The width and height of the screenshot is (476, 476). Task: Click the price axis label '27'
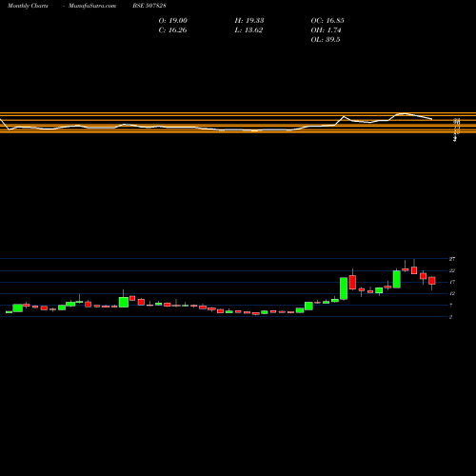point(452,259)
